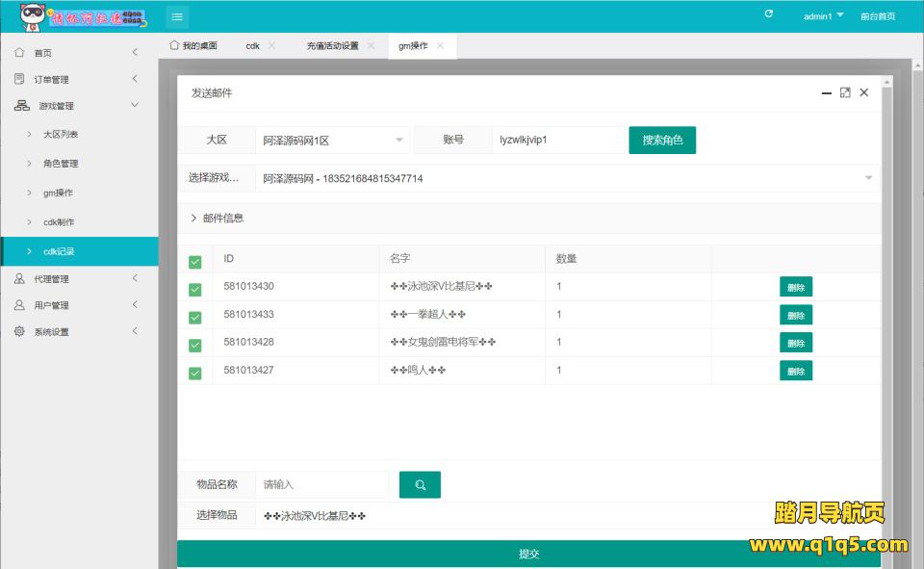
Task: Maximize the 发送邮件 dialog
Action: pos(845,92)
